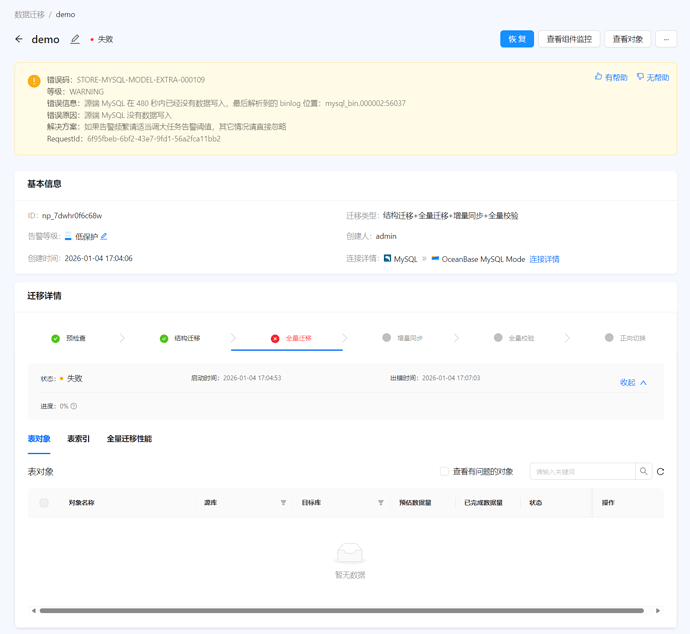Click the pencil icon to rename demo
Screen dimensions: 690x634
coord(75,39)
